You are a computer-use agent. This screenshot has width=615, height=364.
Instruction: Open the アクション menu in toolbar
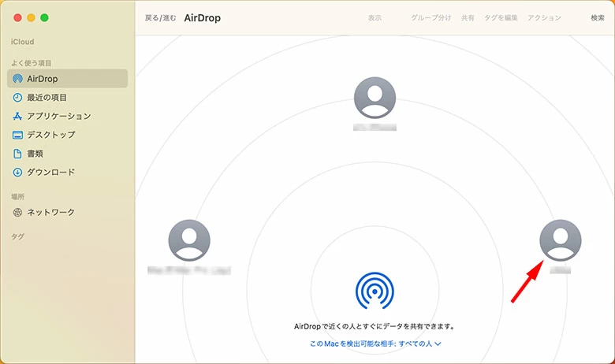(x=544, y=18)
